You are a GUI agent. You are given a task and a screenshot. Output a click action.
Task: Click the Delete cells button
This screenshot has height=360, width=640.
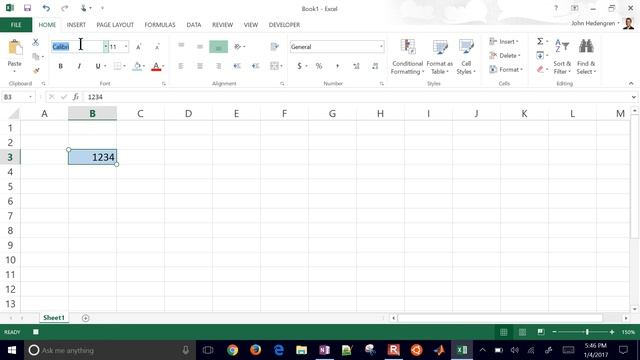click(504, 56)
